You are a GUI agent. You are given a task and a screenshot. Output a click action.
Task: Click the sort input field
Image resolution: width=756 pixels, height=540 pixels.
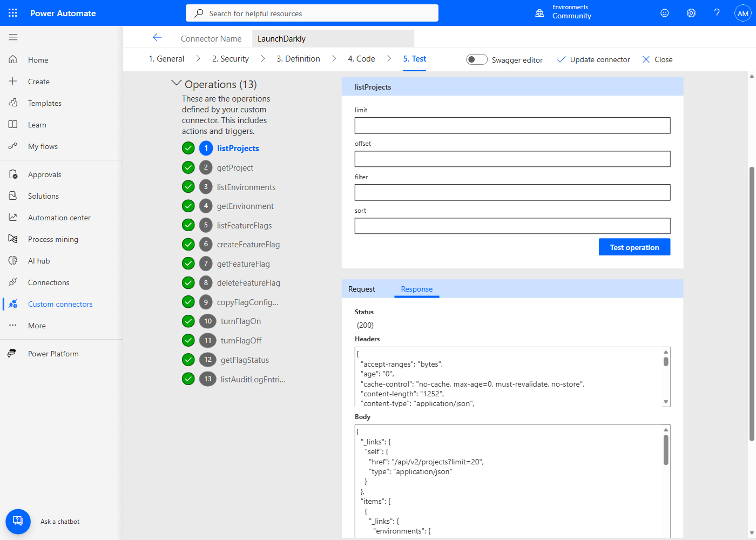[512, 226]
